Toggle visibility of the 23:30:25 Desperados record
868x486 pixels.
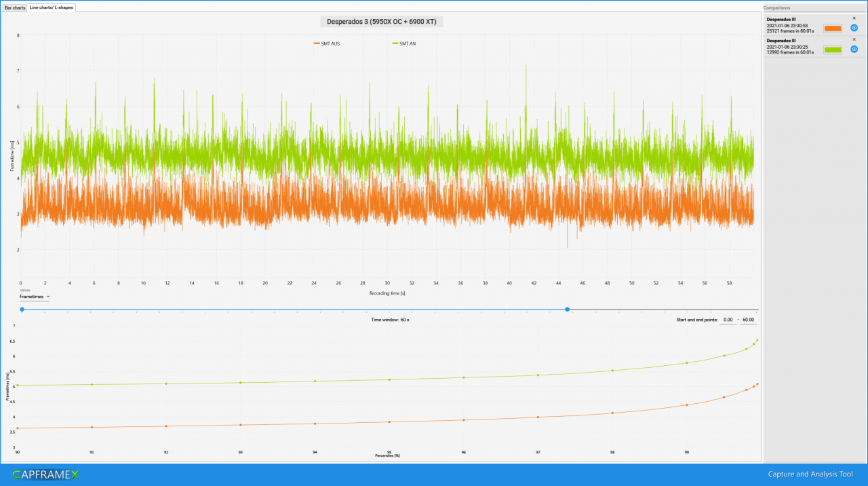point(854,50)
